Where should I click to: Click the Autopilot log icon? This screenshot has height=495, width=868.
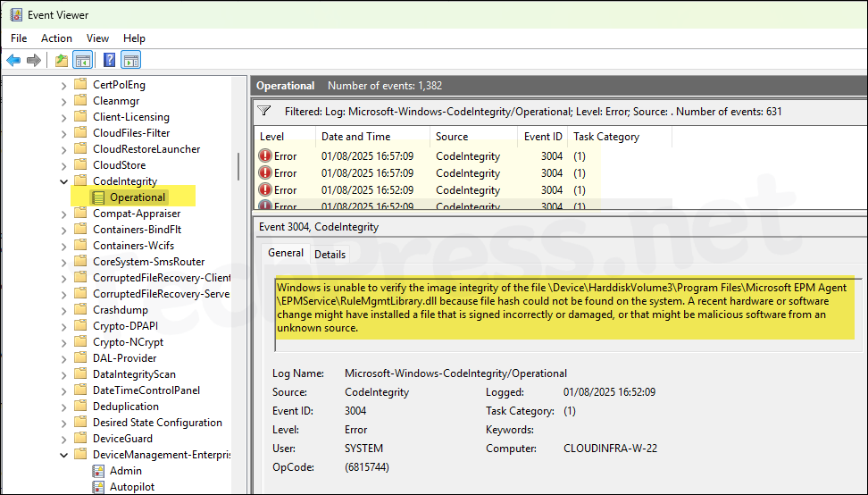point(98,487)
